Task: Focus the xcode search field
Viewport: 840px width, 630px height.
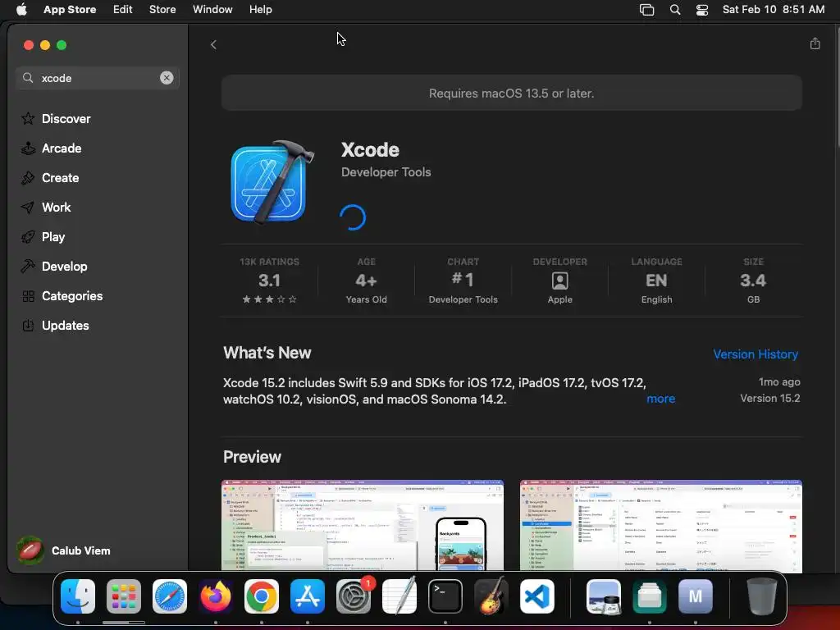Action: click(98, 78)
